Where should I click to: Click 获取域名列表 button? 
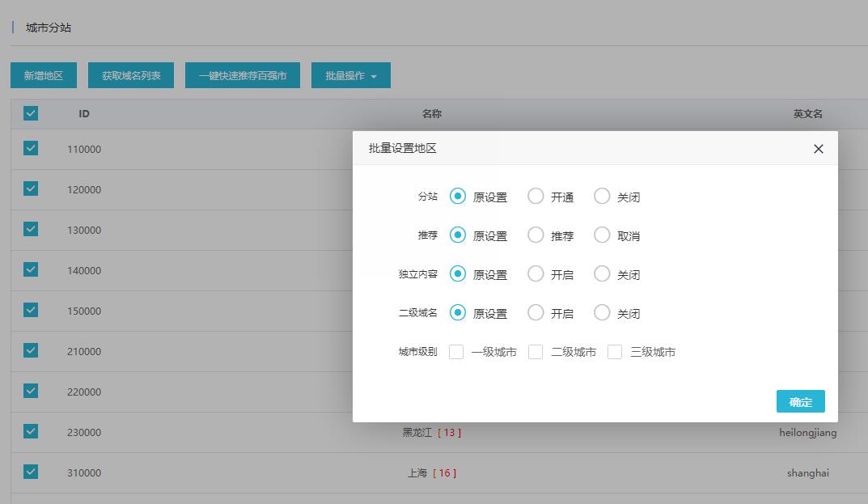click(131, 76)
